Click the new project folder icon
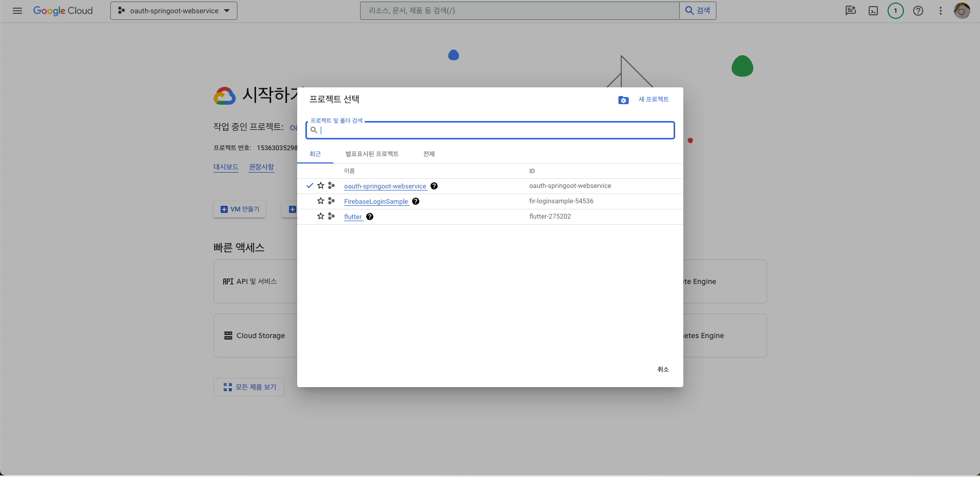 click(x=623, y=100)
